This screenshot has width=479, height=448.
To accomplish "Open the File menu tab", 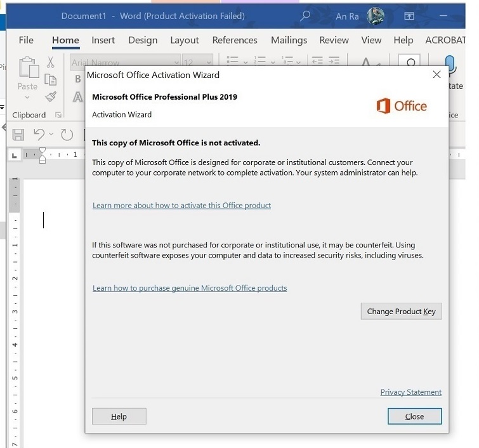I will point(26,40).
